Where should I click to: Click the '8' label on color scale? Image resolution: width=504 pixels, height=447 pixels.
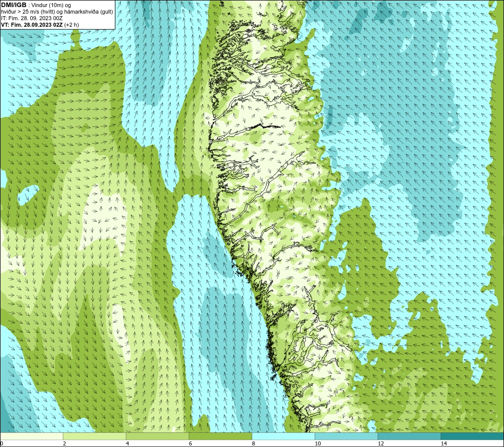point(254,443)
